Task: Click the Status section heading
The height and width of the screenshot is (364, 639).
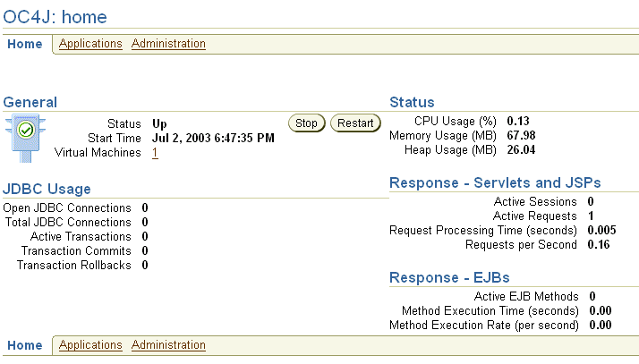Action: (x=412, y=102)
